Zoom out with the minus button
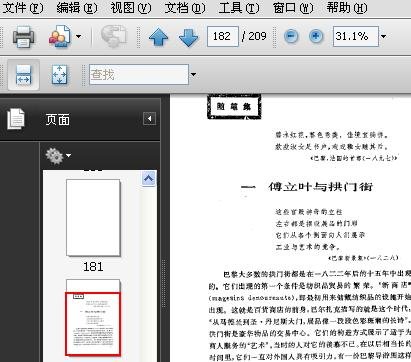The image size is (411, 362). pyautogui.click(x=291, y=36)
